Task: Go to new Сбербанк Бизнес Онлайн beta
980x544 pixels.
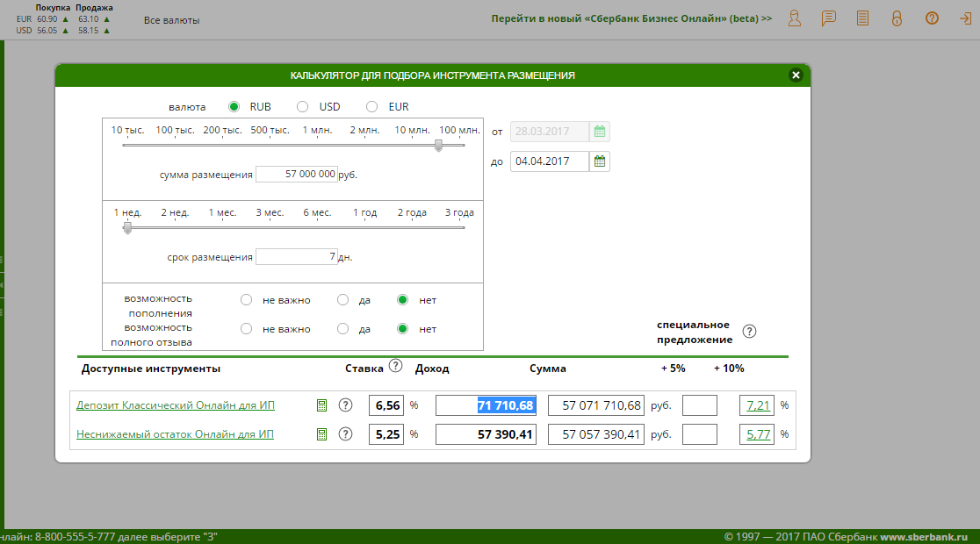Action: [x=631, y=18]
